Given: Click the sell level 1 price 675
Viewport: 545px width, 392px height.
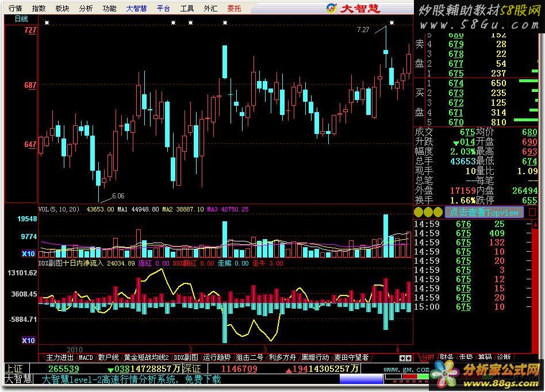Looking at the screenshot, I should point(456,74).
